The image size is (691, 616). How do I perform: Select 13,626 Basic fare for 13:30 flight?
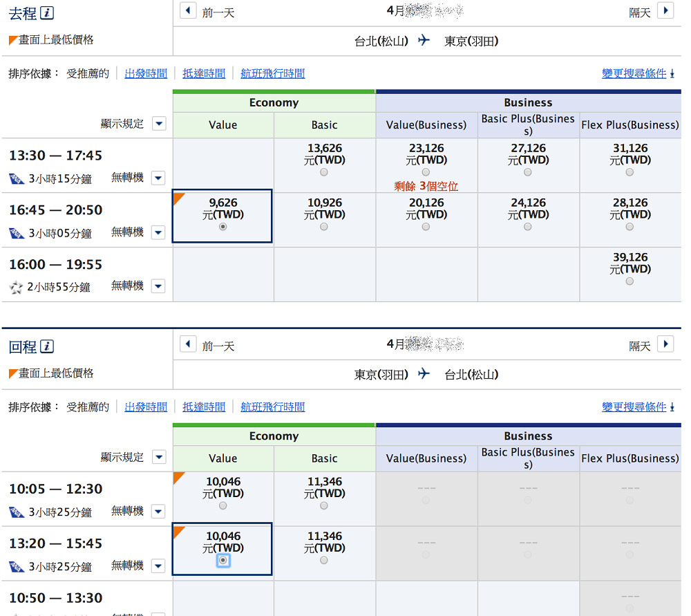click(x=324, y=172)
